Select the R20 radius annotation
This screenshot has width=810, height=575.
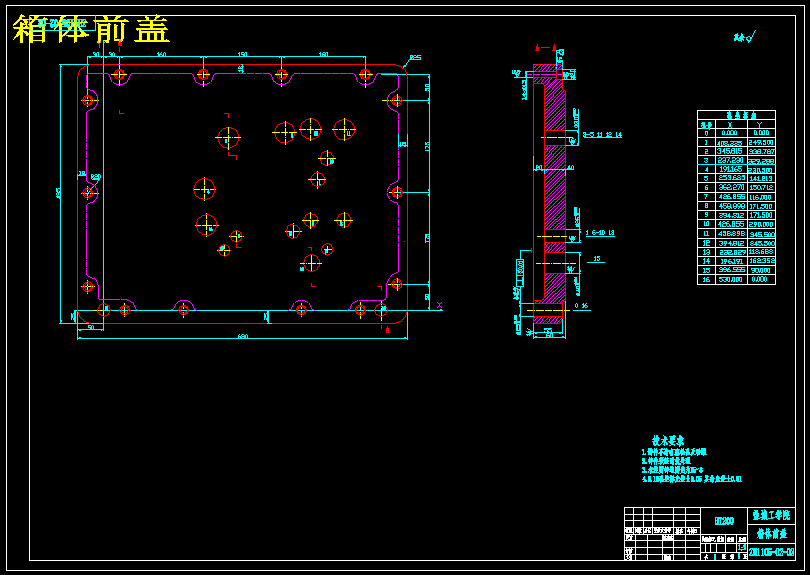point(96,177)
